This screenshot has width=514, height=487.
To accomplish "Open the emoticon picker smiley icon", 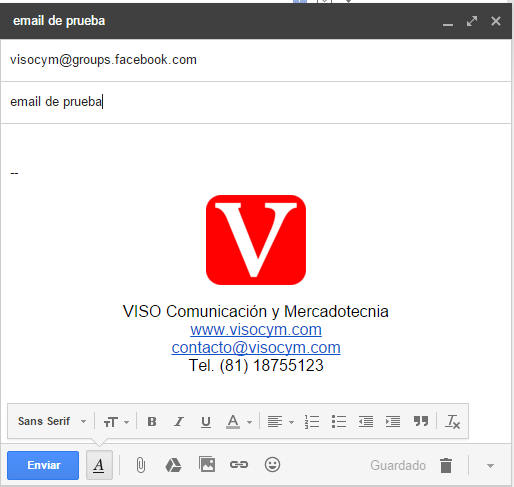I will 272,464.
